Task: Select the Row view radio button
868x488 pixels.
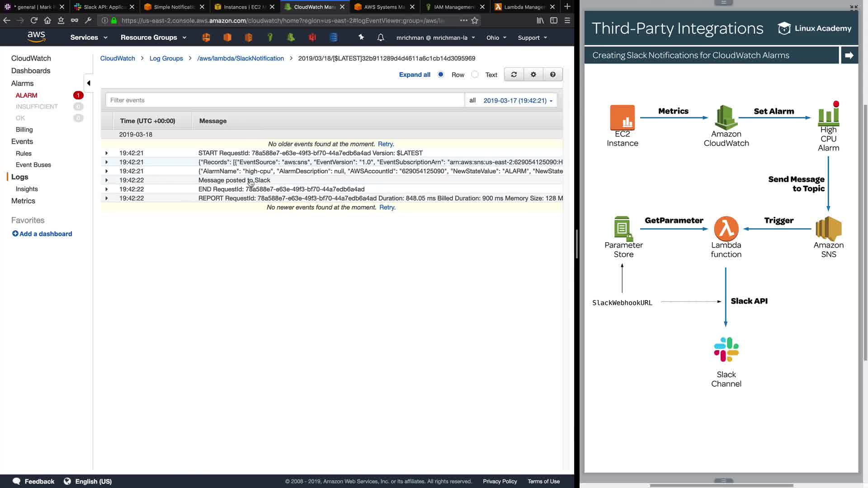Action: click(441, 75)
